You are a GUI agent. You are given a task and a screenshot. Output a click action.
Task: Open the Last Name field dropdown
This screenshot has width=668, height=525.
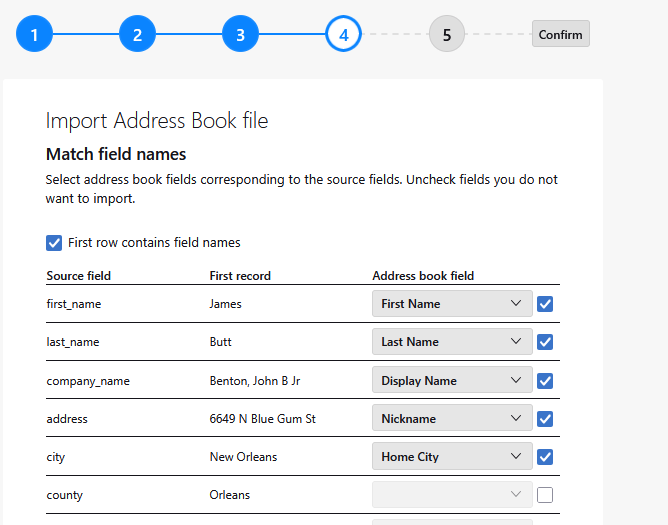pyautogui.click(x=452, y=342)
